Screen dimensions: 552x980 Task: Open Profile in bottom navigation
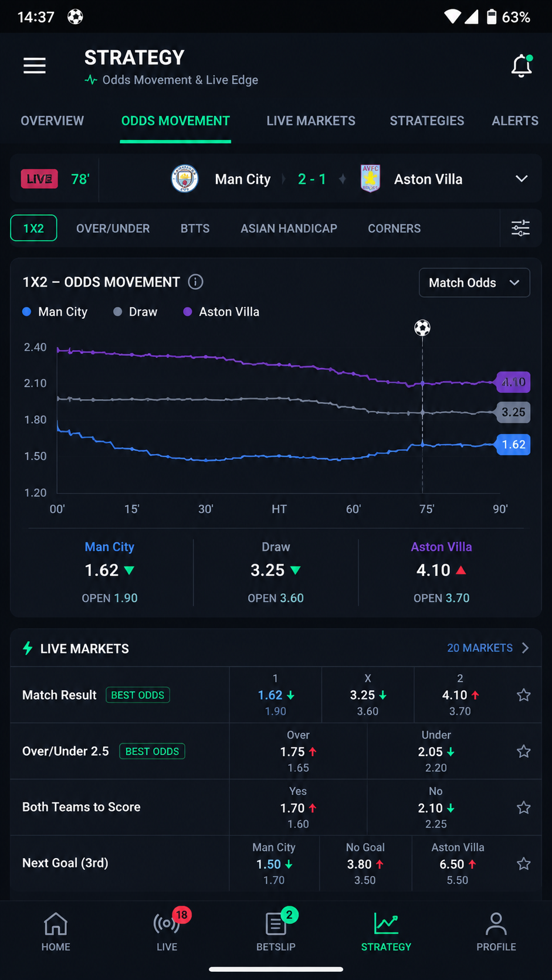coord(496,932)
